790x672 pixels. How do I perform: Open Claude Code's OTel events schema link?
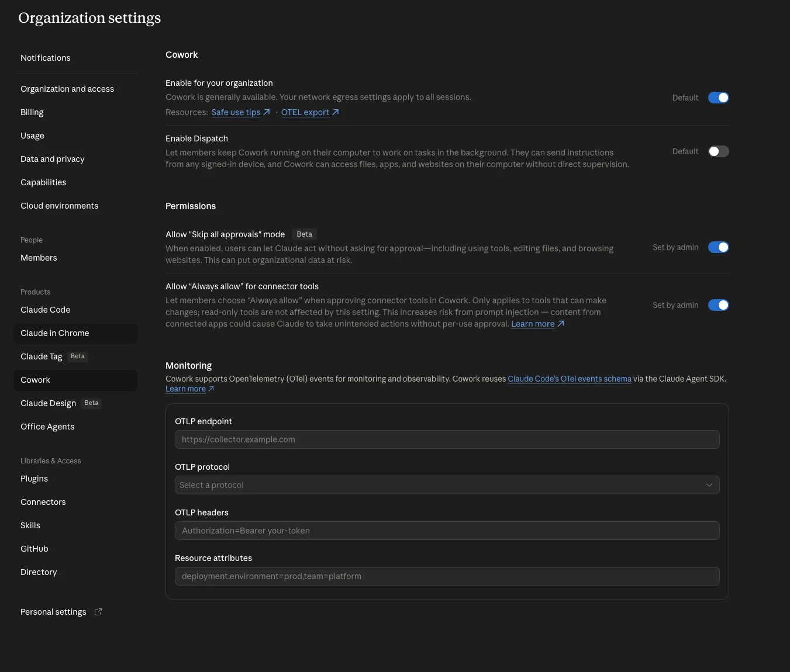tap(570, 379)
